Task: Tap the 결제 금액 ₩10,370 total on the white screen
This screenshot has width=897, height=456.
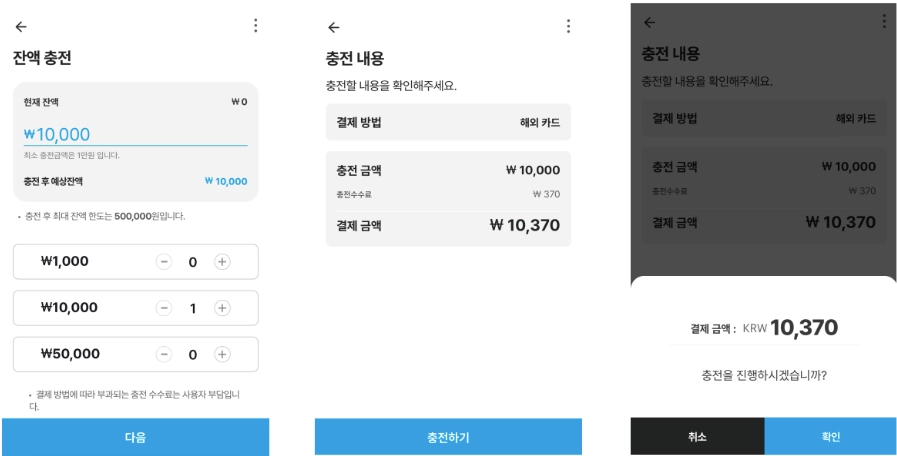Action: click(524, 226)
